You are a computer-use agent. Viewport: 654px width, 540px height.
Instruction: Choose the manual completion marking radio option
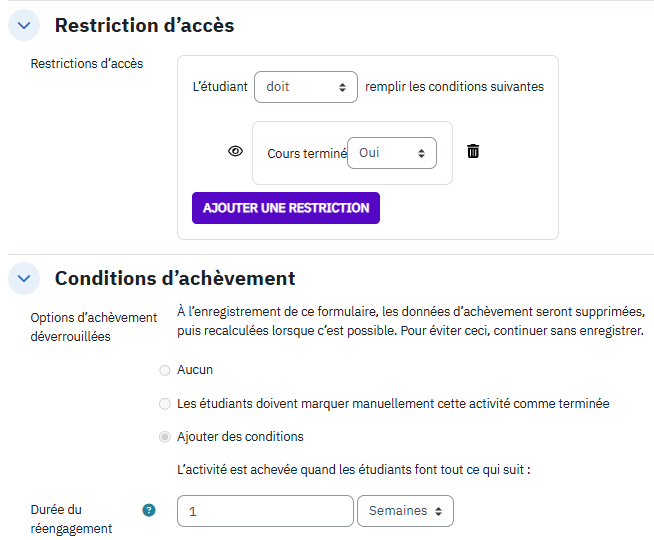click(165, 404)
